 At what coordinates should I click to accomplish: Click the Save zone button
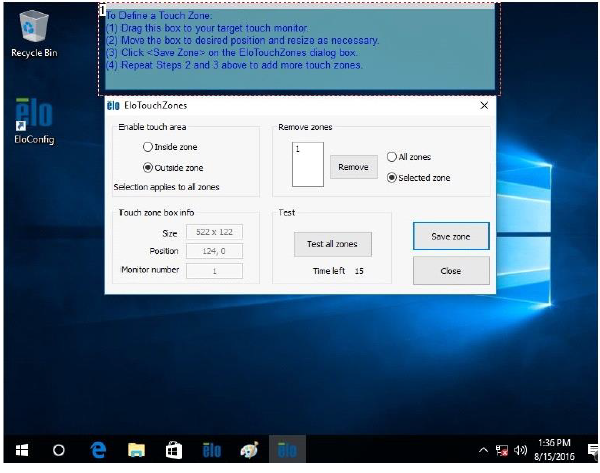pyautogui.click(x=451, y=236)
